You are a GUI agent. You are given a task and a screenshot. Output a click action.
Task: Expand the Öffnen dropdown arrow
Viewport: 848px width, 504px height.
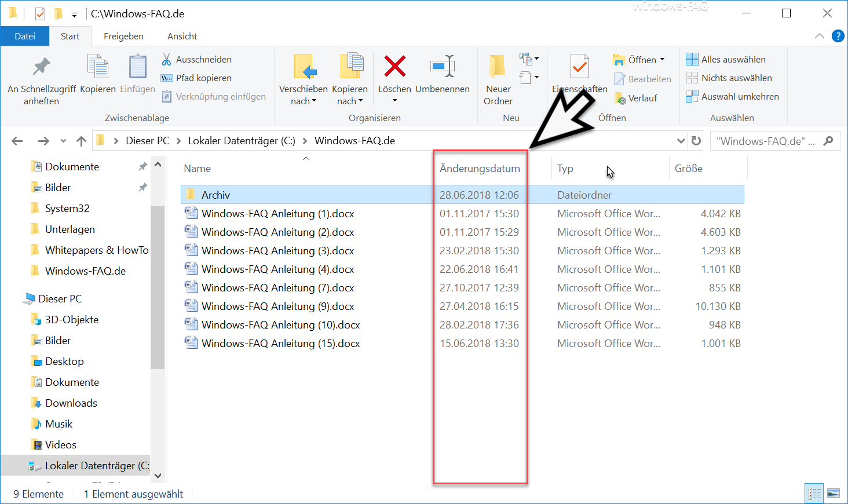[663, 60]
